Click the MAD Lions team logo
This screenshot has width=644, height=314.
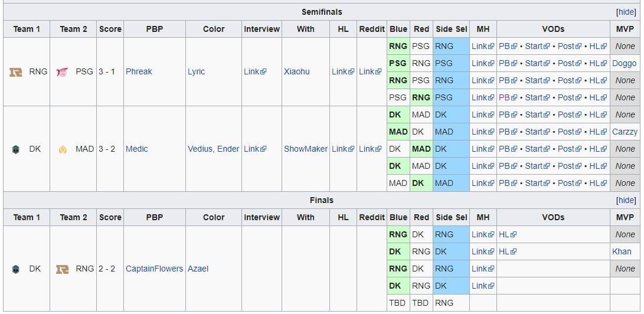point(62,149)
